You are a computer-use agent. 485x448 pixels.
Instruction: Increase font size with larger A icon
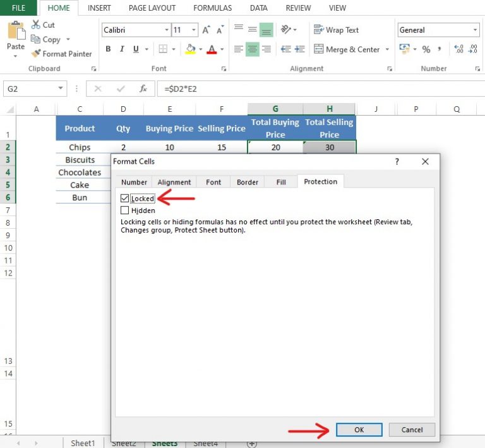coord(207,30)
